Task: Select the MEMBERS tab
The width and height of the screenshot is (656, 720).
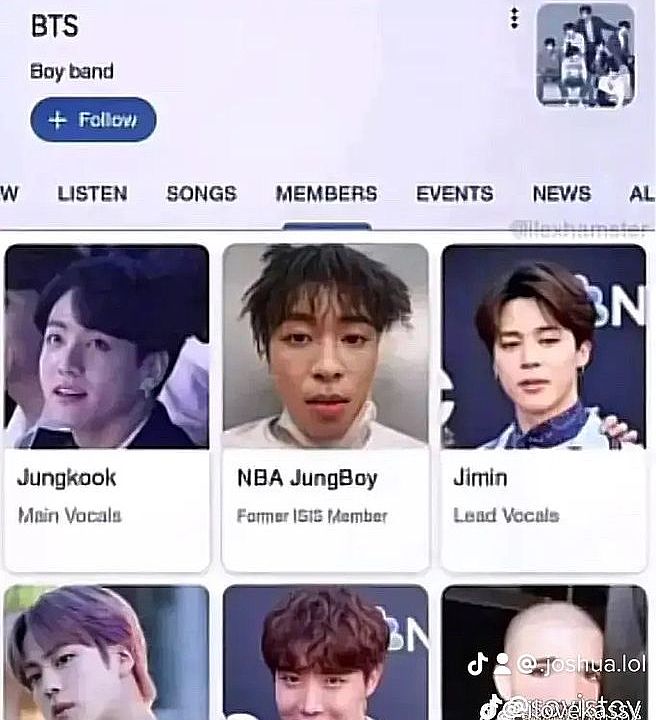Action: click(x=326, y=193)
